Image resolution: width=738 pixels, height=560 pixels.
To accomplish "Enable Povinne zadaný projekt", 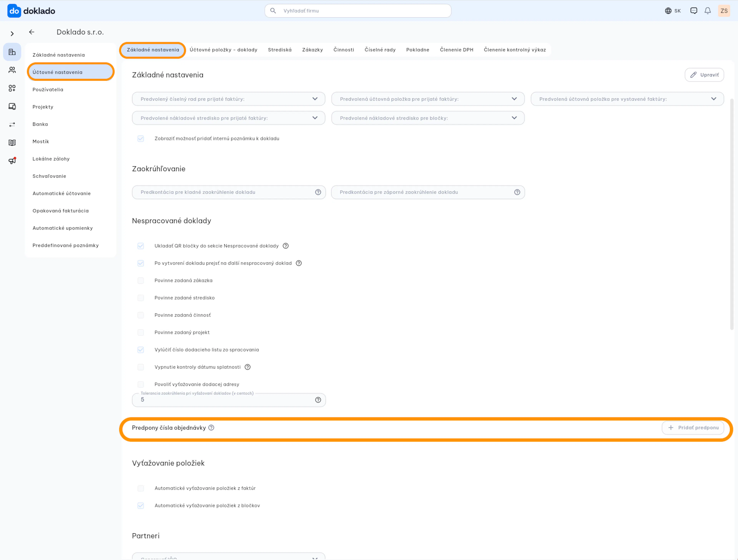I will click(x=141, y=332).
